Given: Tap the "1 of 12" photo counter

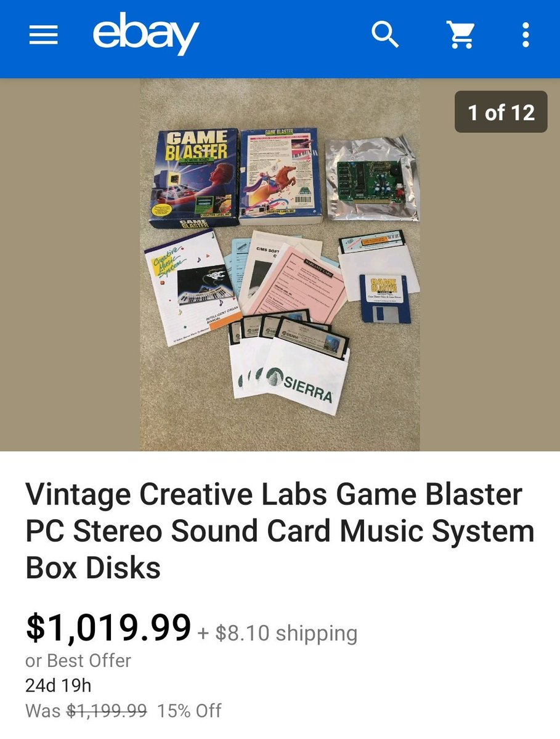Looking at the screenshot, I should [501, 112].
